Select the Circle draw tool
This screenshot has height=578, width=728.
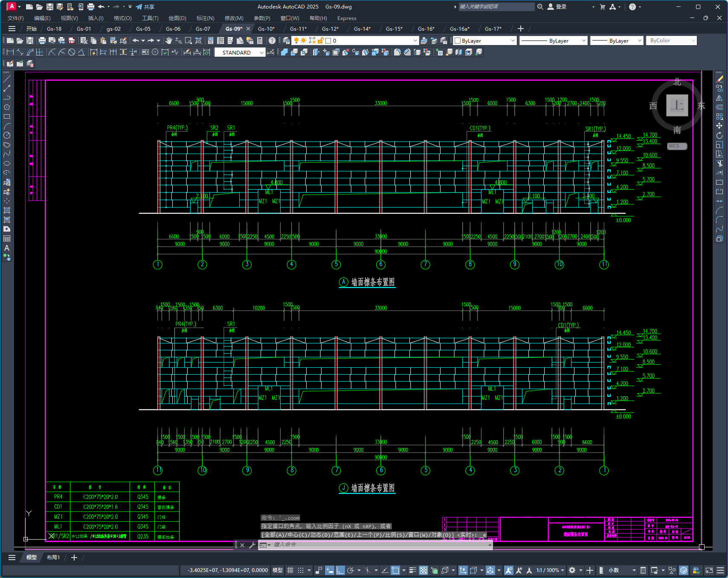click(x=7, y=135)
